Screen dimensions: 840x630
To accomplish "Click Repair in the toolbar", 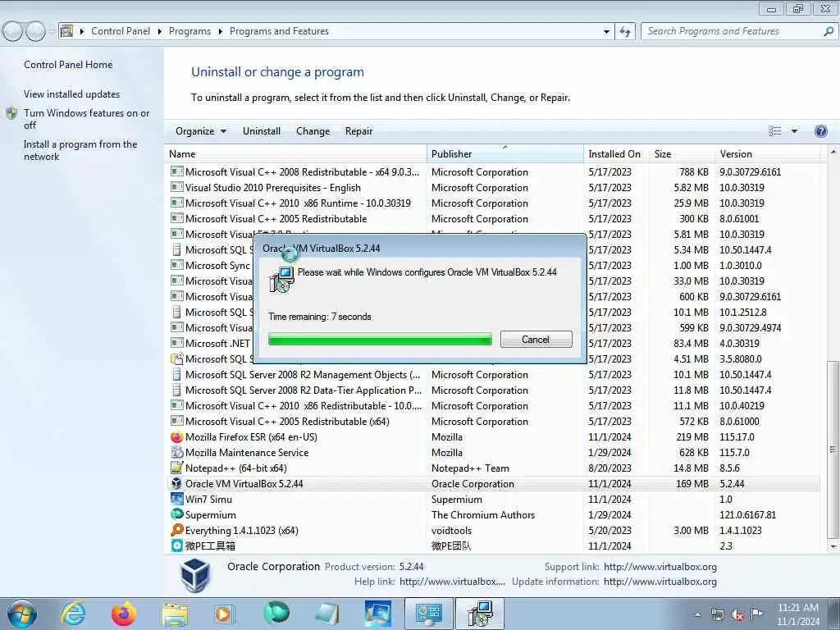I will [359, 131].
